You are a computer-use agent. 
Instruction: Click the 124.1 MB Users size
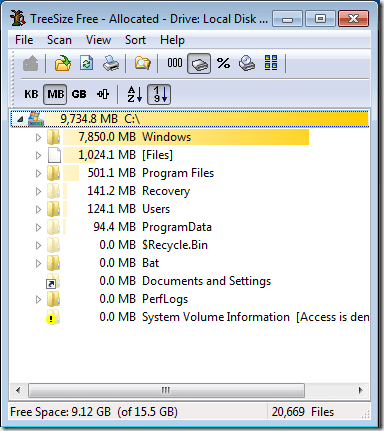pos(111,209)
